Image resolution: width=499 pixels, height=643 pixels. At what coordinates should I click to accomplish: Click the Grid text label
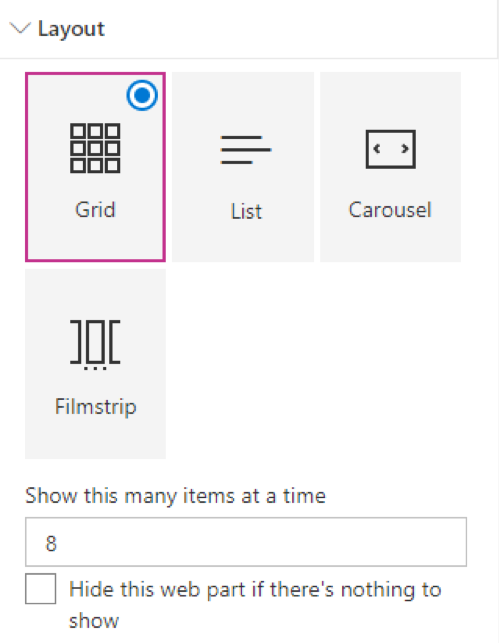[95, 210]
